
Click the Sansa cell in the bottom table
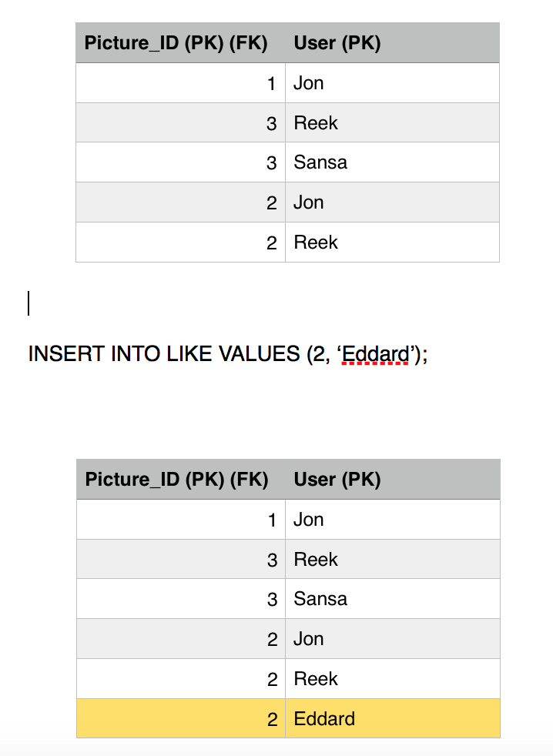[320, 599]
